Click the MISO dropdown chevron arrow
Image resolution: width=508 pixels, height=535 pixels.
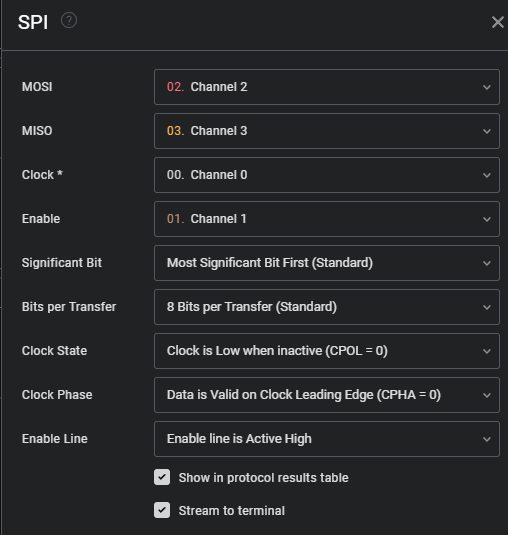click(x=487, y=131)
